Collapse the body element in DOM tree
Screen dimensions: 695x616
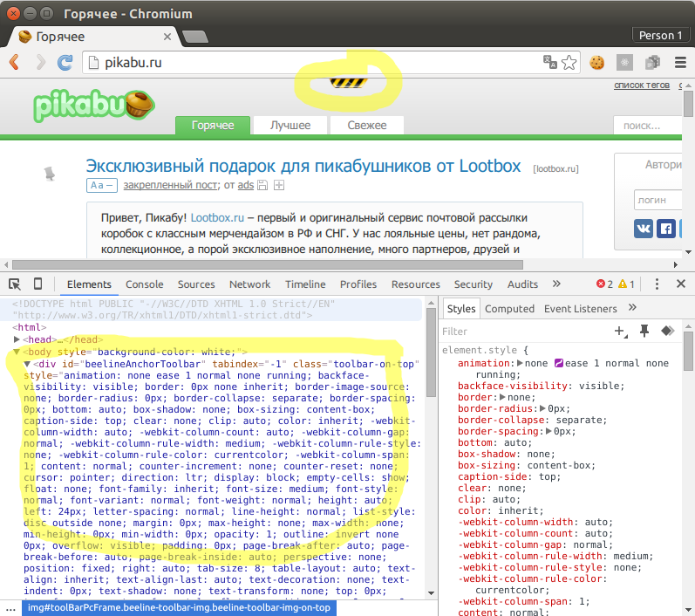pyautogui.click(x=17, y=352)
